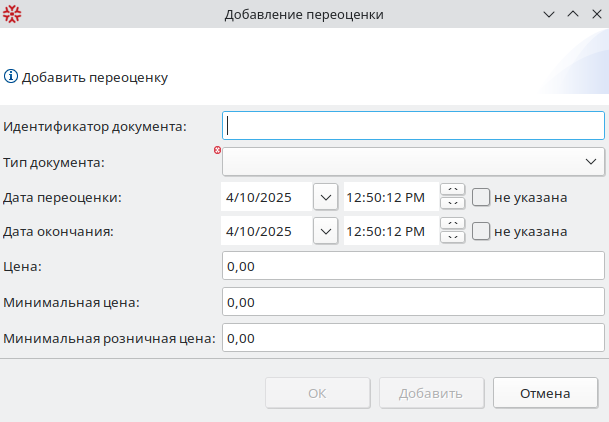Increase the Дата окончания time value
Viewport: 609px width, 422px height.
click(x=453, y=224)
